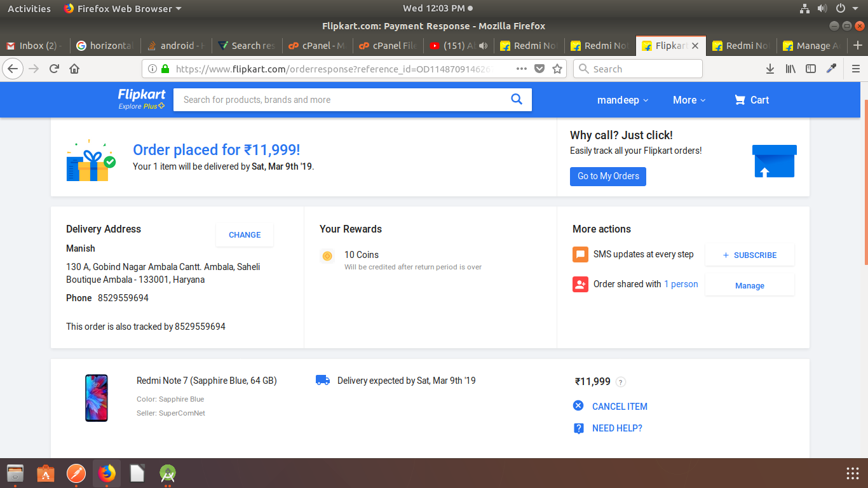This screenshot has height=488, width=868.
Task: Click the system volume icon
Action: (x=822, y=8)
